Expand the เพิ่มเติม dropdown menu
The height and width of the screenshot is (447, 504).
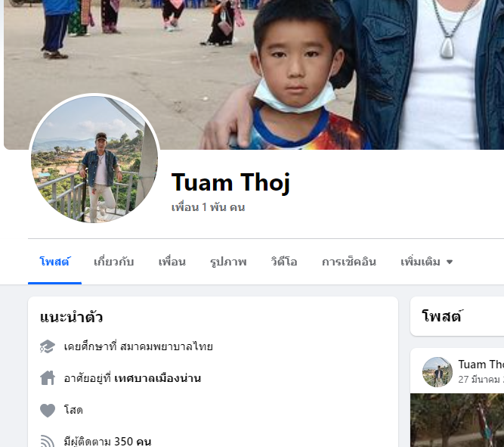(x=426, y=262)
